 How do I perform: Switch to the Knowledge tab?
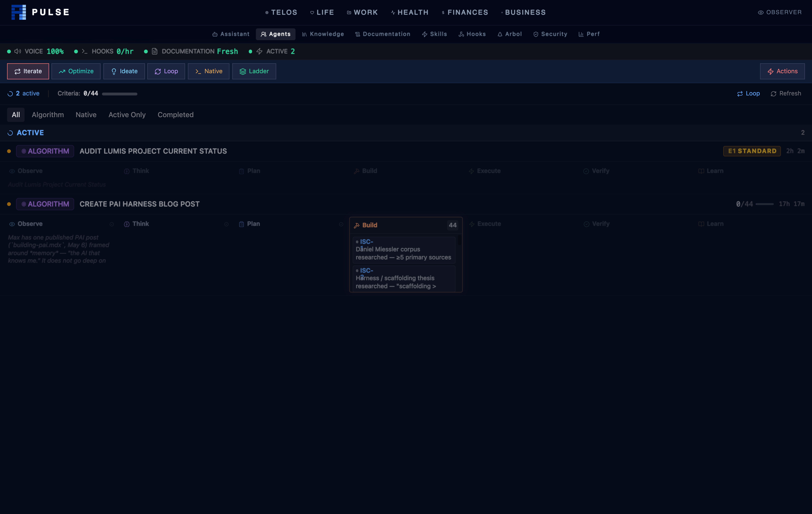(x=323, y=34)
